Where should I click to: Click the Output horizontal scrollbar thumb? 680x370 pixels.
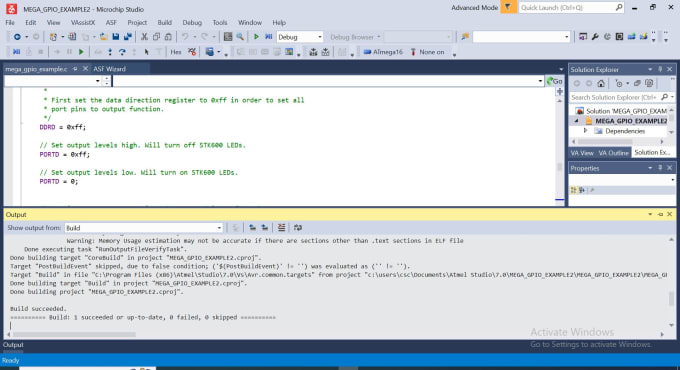74,334
